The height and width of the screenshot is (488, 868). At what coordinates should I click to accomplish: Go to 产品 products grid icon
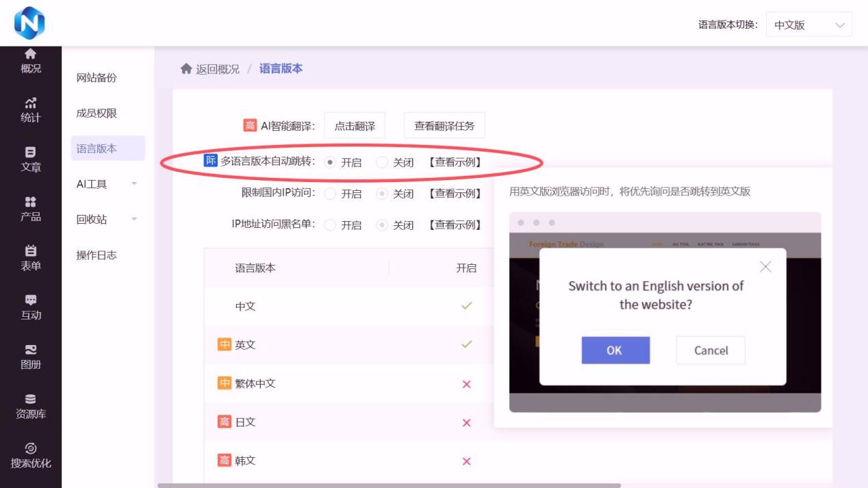[x=30, y=202]
